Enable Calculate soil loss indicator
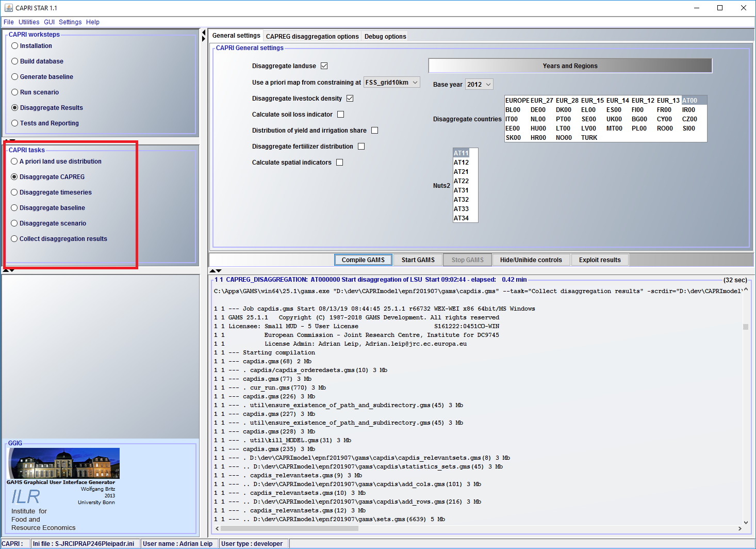 pyautogui.click(x=340, y=115)
